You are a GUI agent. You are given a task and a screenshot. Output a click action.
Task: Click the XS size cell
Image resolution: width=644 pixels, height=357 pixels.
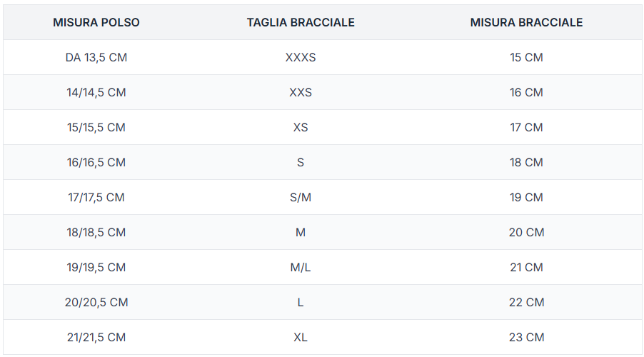click(x=301, y=127)
